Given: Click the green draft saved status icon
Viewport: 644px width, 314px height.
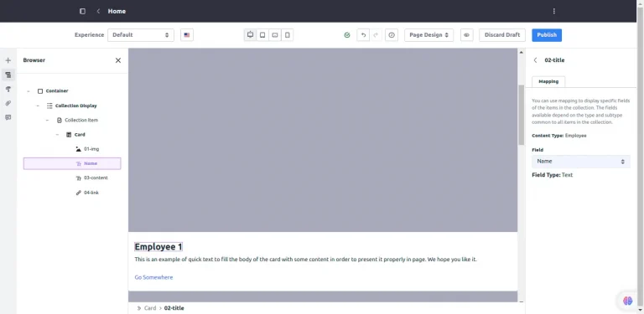Looking at the screenshot, I should [x=347, y=35].
